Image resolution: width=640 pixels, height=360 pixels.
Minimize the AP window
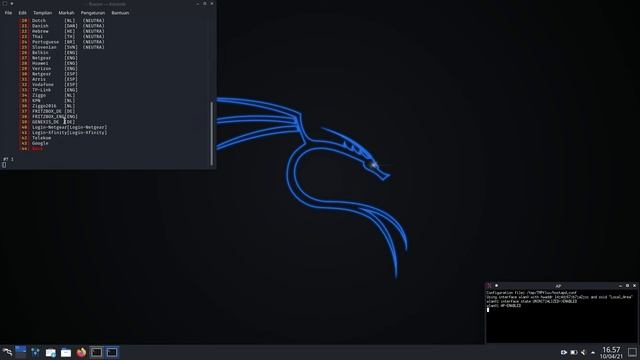coord(620,286)
